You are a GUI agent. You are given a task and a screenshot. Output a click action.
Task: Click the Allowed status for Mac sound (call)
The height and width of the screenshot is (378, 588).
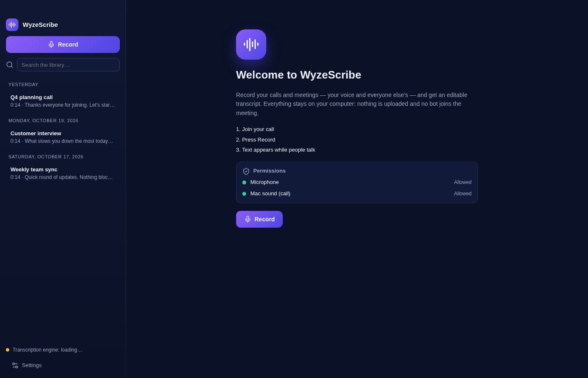[463, 194]
